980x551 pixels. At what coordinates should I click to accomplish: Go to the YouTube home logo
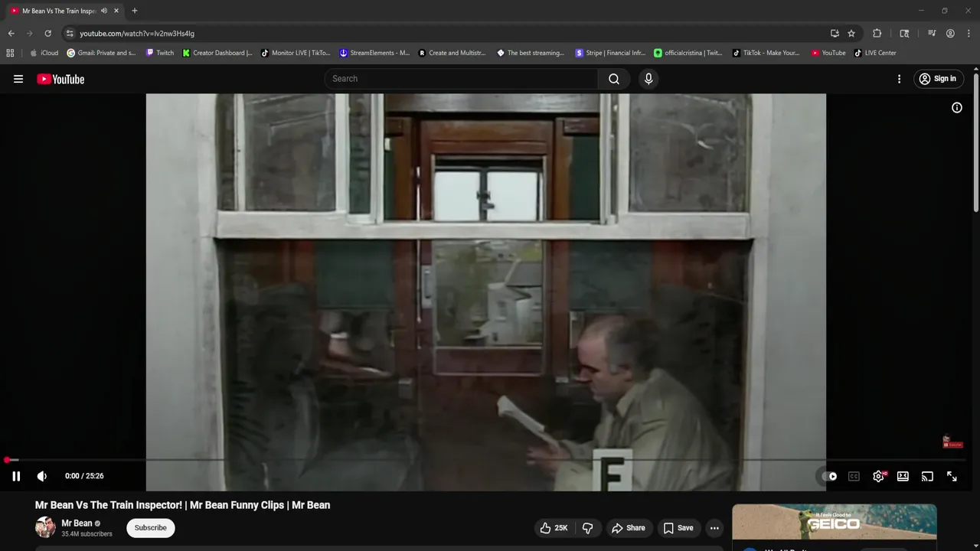(60, 79)
